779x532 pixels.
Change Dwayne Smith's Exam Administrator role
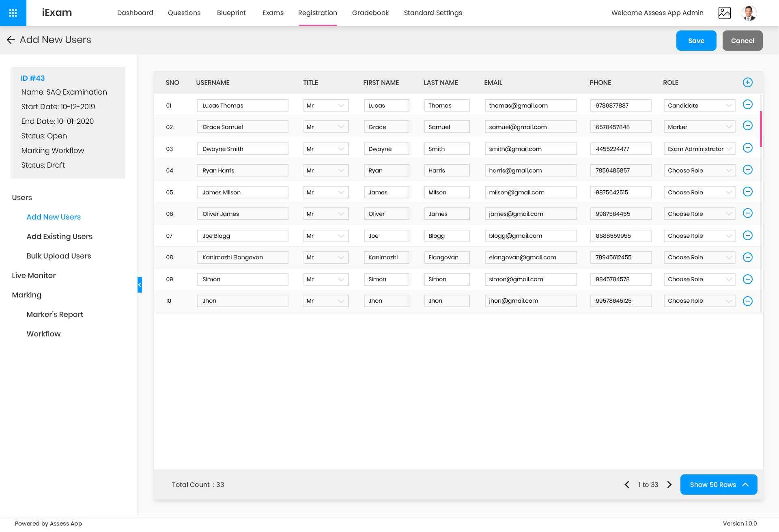point(699,149)
